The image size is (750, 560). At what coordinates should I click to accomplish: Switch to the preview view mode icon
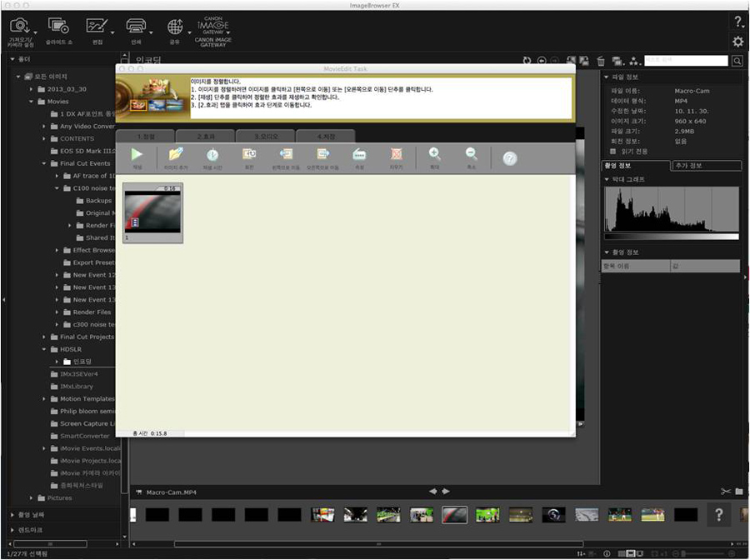click(x=631, y=554)
